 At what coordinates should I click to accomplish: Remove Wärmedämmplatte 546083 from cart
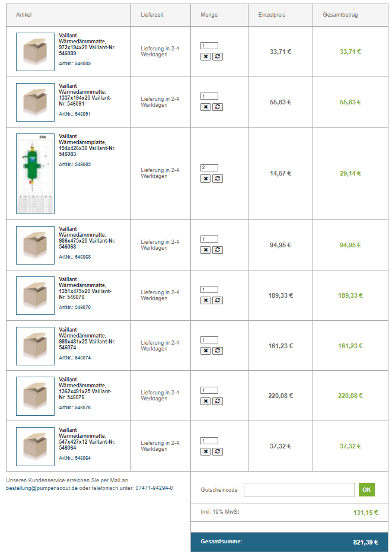pyautogui.click(x=206, y=178)
